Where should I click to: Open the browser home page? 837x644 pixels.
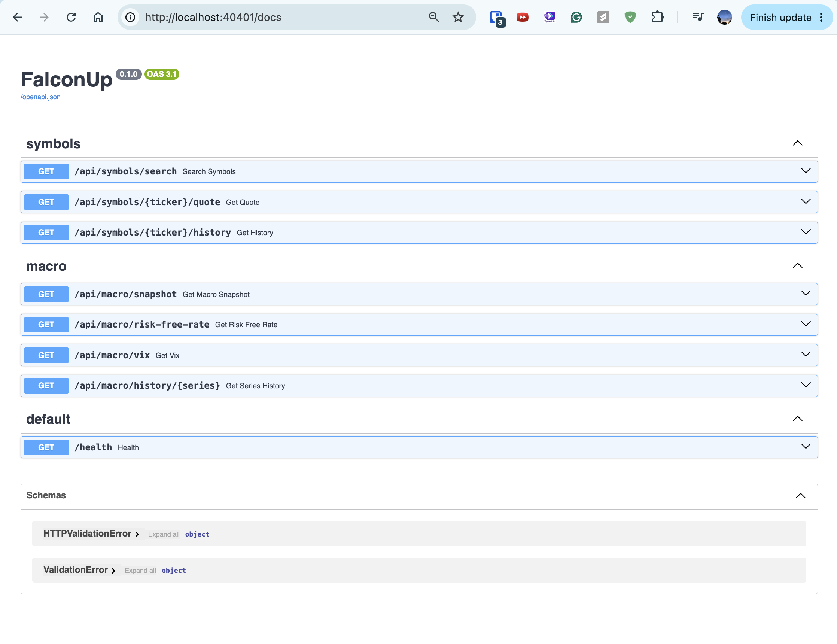coord(98,17)
